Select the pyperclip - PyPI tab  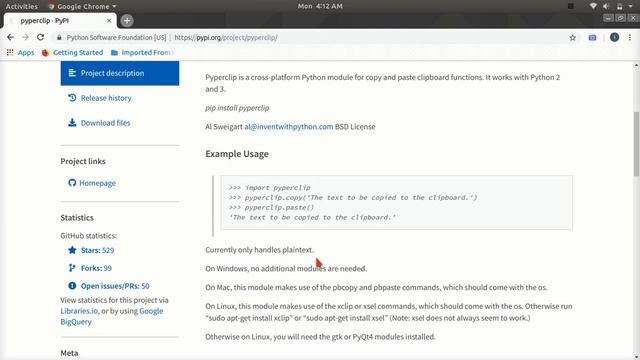[x=60, y=20]
